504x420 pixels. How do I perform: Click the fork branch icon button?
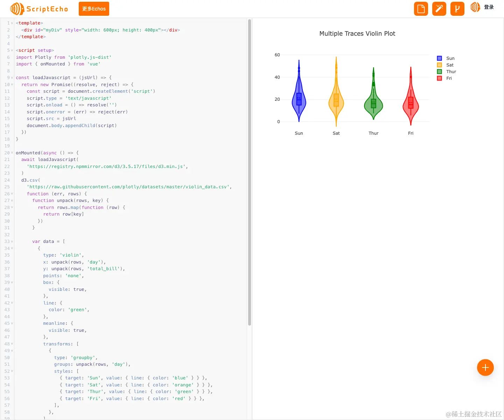[457, 9]
